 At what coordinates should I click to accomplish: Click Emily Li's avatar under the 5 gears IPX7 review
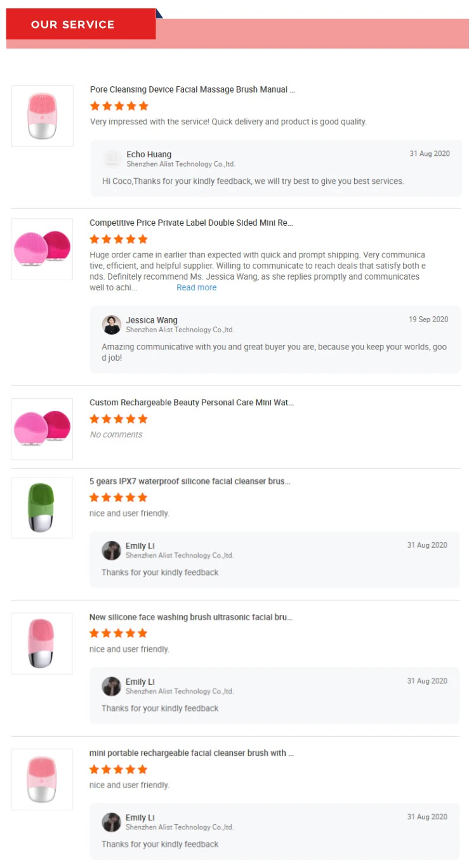112,550
